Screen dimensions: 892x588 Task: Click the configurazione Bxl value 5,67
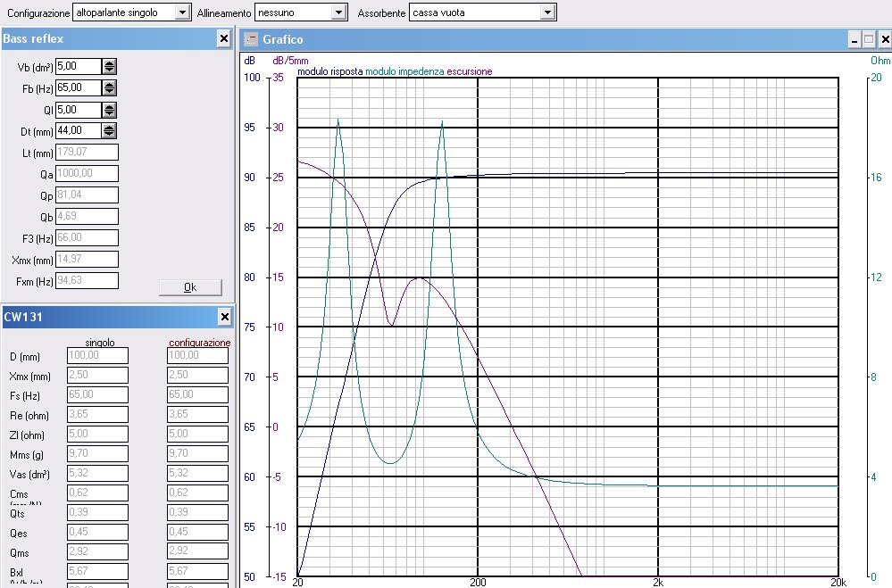click(198, 571)
